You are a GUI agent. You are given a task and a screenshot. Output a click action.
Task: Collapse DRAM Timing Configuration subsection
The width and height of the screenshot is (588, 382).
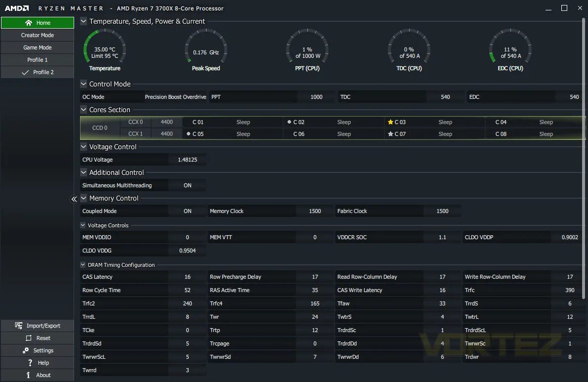tap(83, 265)
